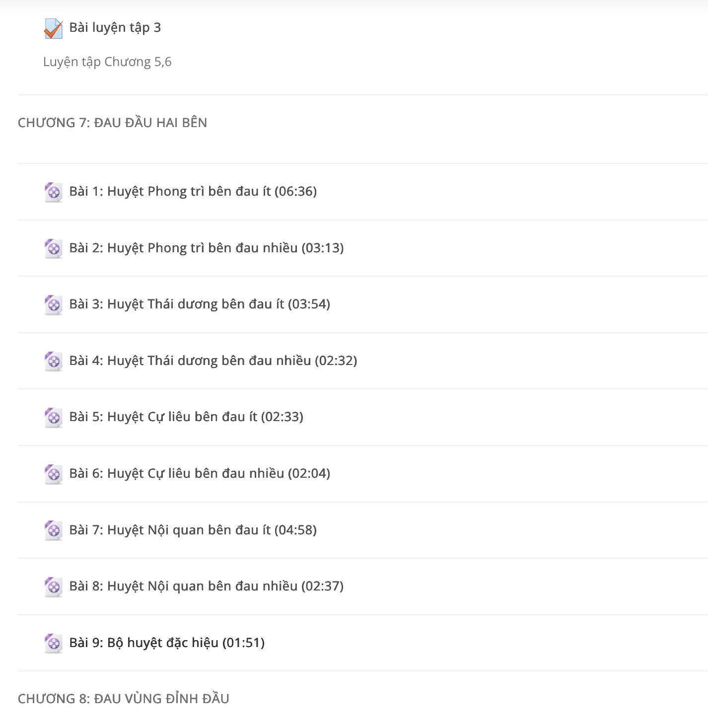This screenshot has height=728, width=708.
Task: Click the video icon for Bài 2
Action: pos(53,248)
